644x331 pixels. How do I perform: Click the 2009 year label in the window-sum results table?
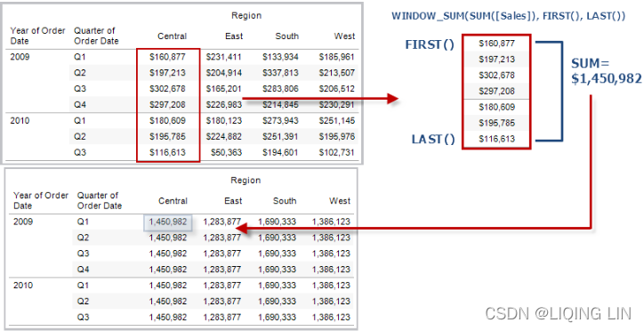tap(23, 222)
